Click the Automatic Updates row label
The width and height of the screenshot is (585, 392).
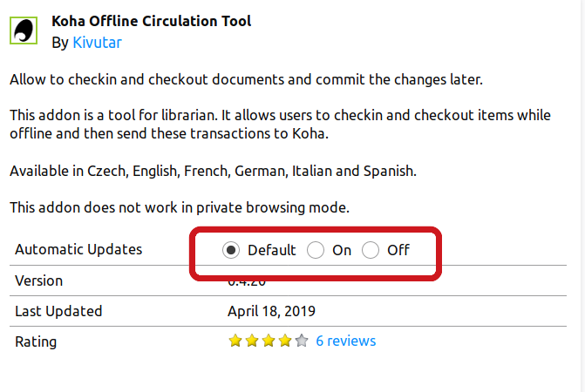[78, 249]
